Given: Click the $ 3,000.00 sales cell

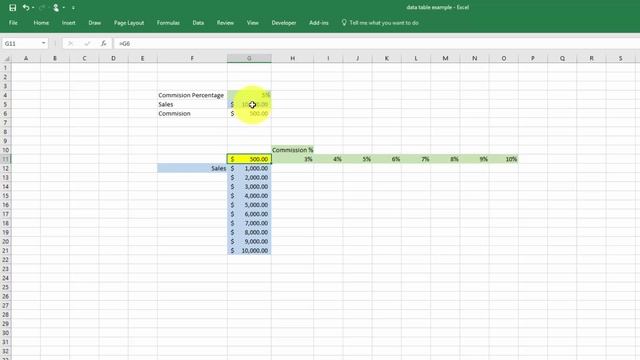Looking at the screenshot, I should pos(249,187).
